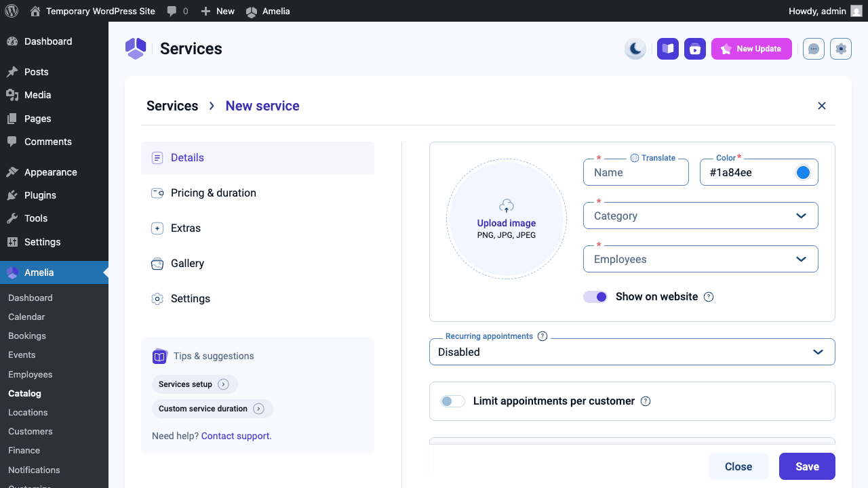Click the gear icon beside service Settings
868x488 pixels.
(157, 299)
